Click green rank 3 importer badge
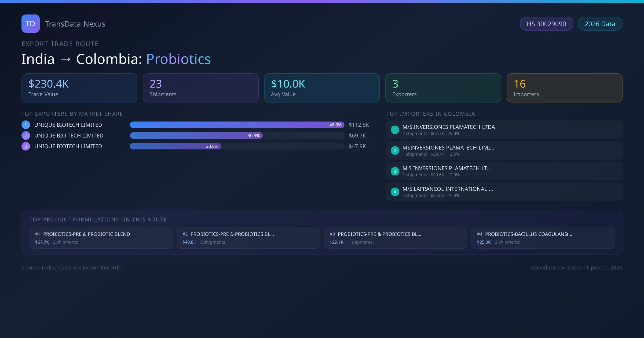This screenshot has height=338, width=644. click(395, 171)
